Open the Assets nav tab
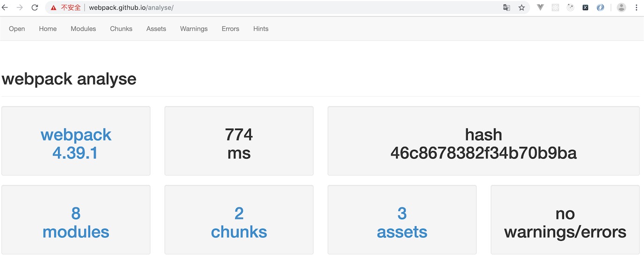The width and height of the screenshot is (644, 269). (156, 29)
